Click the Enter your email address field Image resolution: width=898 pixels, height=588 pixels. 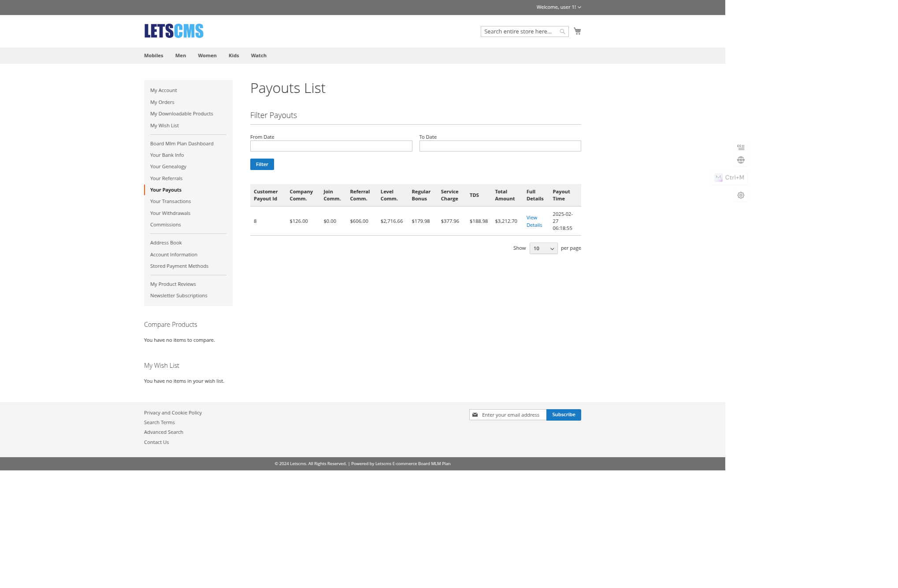(511, 414)
